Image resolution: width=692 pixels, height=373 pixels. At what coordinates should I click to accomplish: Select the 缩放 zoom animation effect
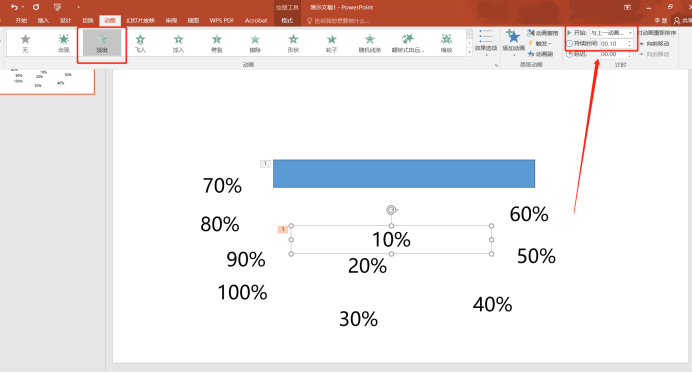coord(447,43)
